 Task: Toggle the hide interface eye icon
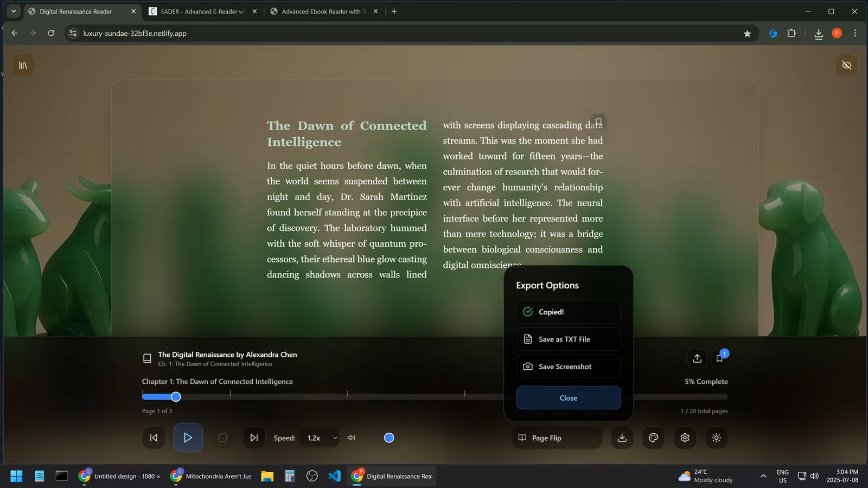click(x=846, y=65)
